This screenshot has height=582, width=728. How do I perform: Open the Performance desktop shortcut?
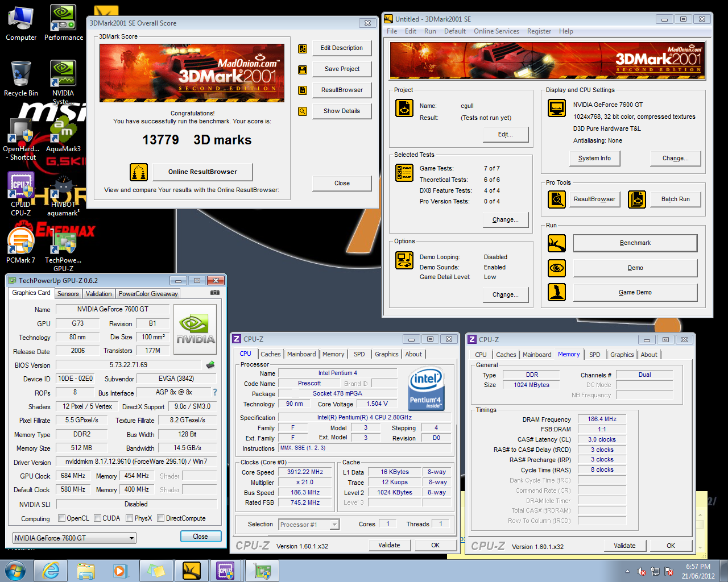point(63,24)
